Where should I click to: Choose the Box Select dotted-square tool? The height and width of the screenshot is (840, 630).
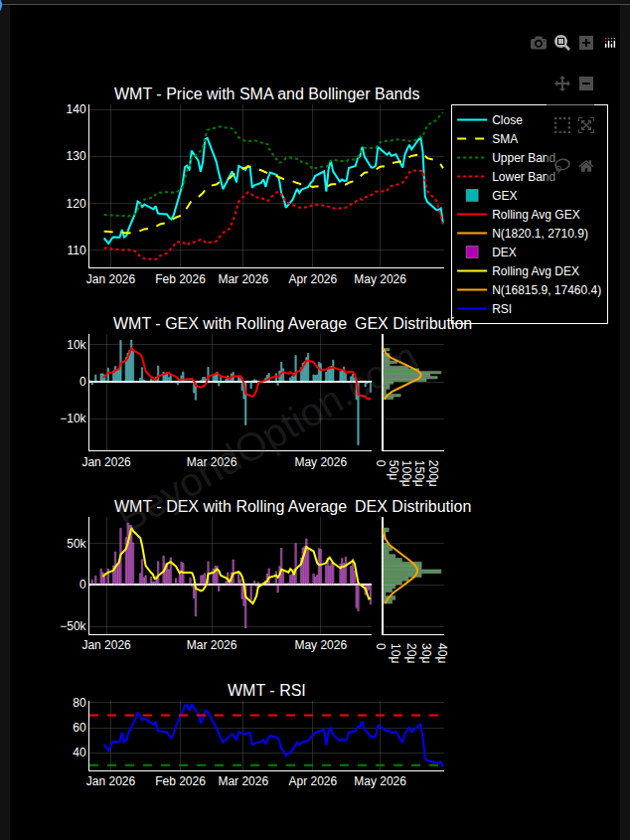tap(562, 125)
